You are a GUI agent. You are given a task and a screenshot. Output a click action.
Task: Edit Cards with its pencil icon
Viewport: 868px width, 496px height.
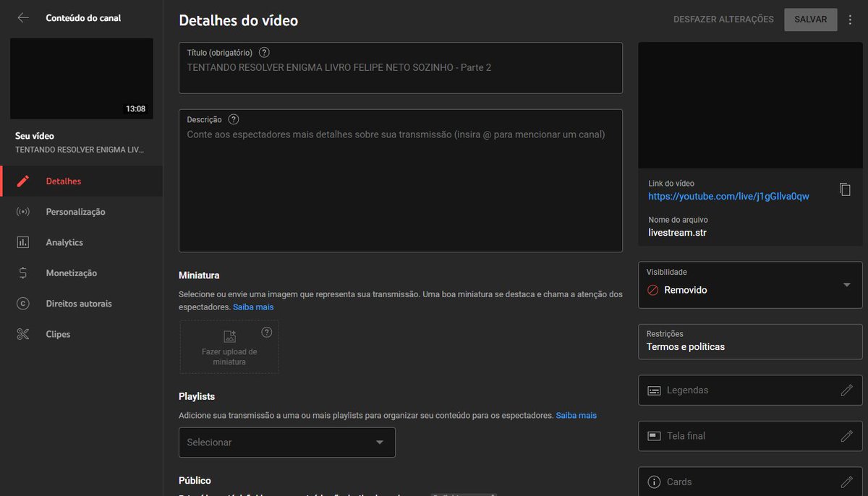click(847, 482)
